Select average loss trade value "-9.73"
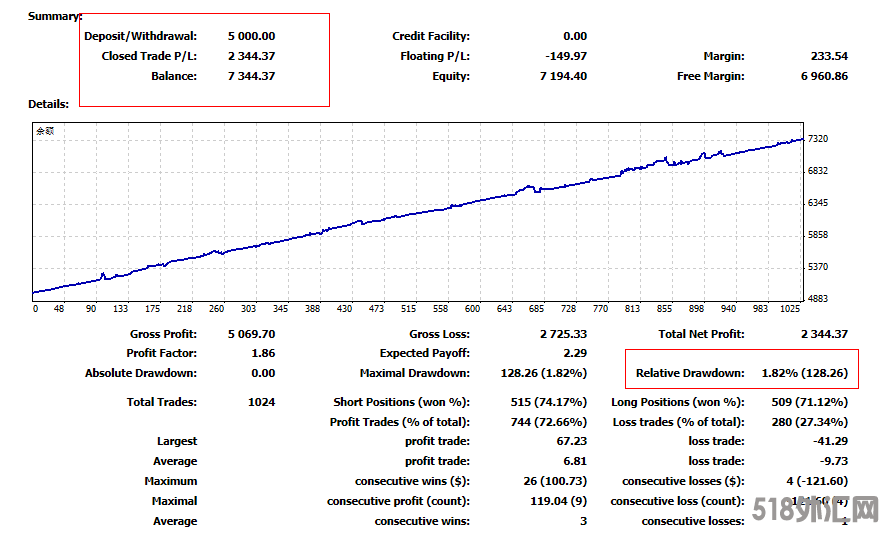Image resolution: width=886 pixels, height=533 pixels. click(x=834, y=461)
